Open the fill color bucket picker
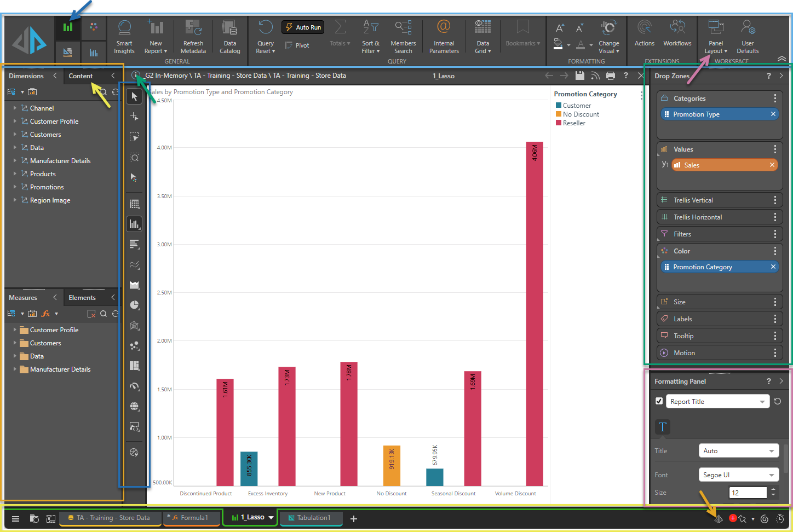 (x=558, y=44)
